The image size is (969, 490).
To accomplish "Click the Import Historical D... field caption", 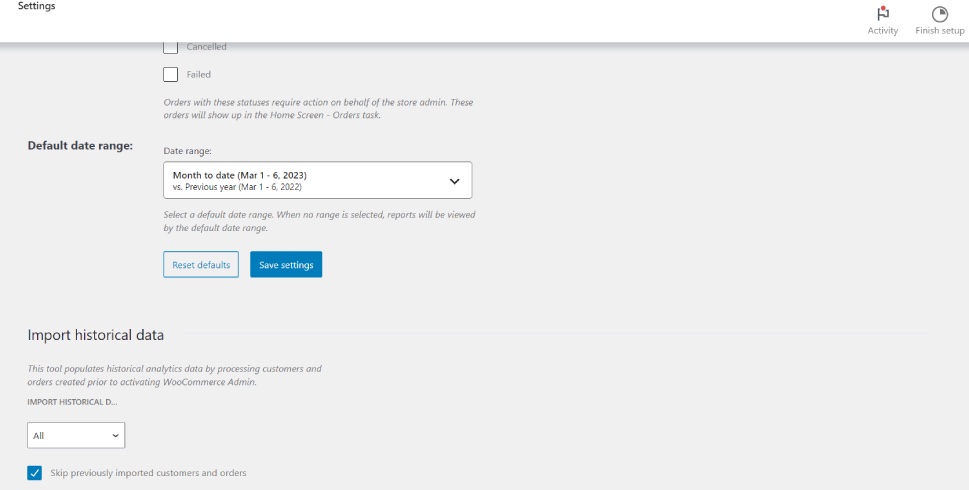I will pos(72,401).
